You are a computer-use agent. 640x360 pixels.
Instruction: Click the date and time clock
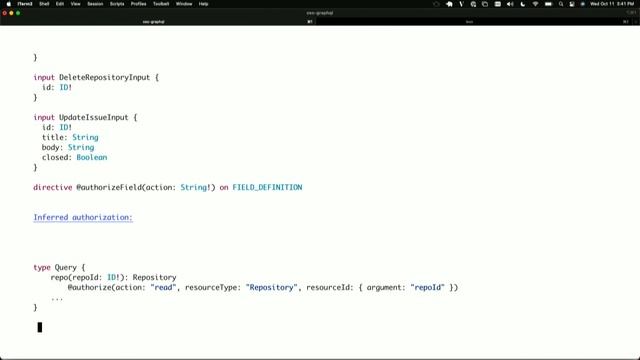(612, 4)
